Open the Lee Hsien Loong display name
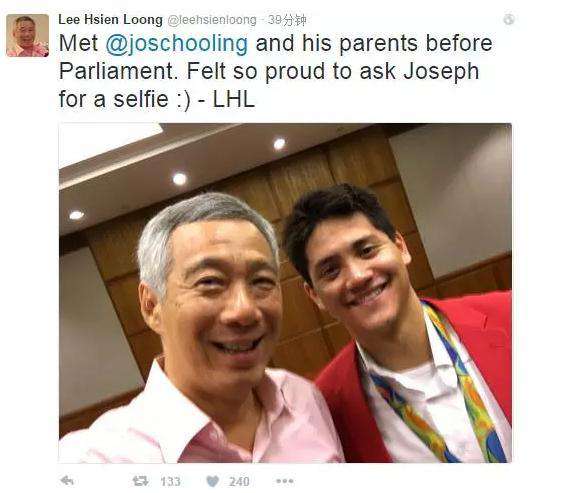 pos(110,20)
